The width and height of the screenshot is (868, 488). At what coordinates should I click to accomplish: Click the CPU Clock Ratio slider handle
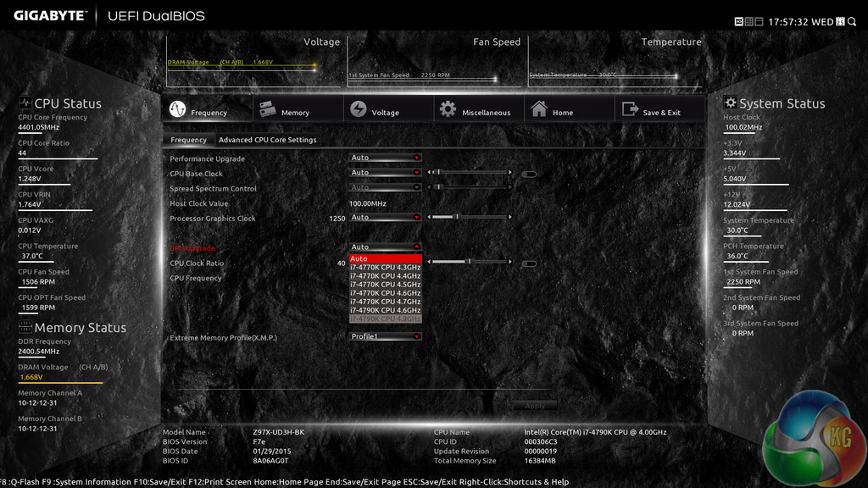tap(469, 262)
